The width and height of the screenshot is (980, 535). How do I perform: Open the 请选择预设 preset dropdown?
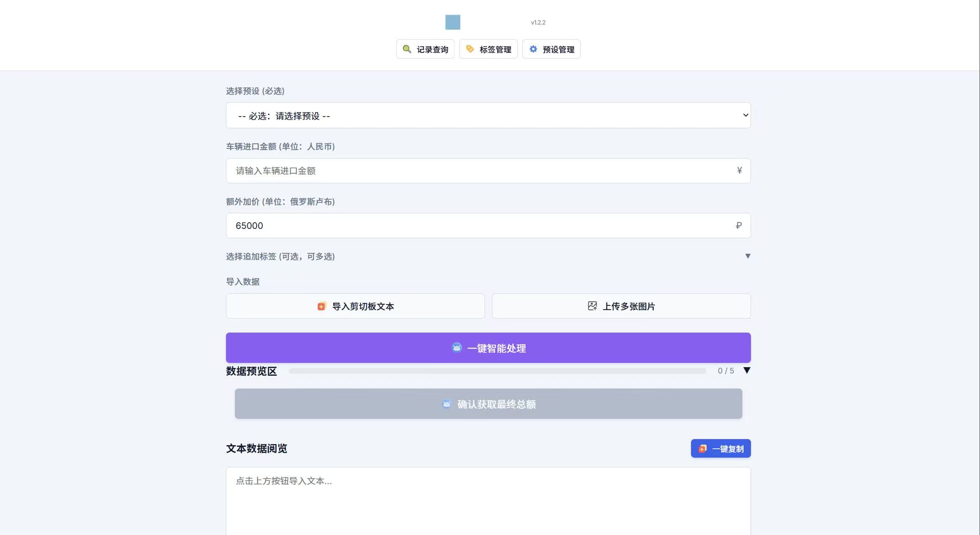[488, 115]
